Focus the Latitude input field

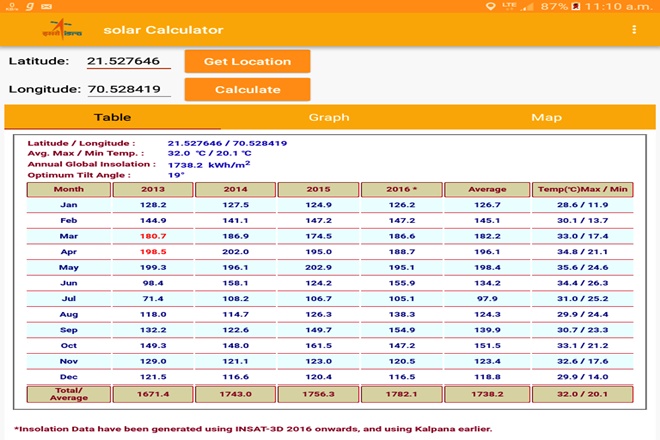(128, 62)
